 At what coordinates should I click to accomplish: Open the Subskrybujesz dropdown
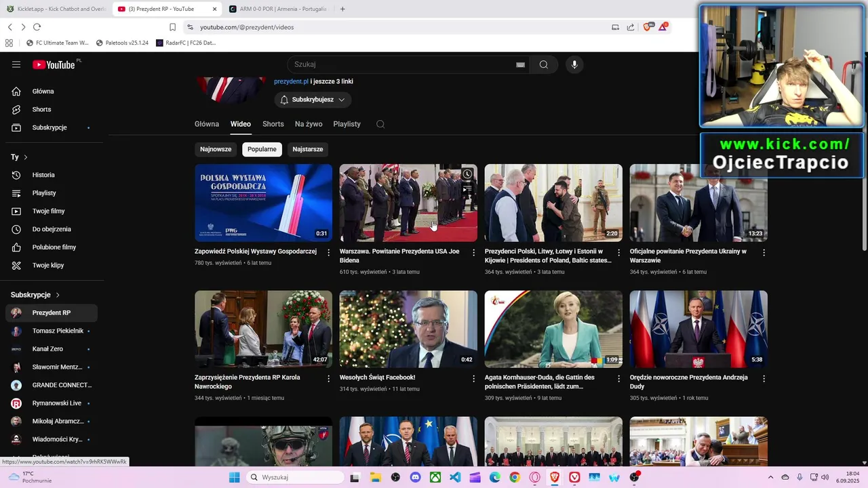click(x=313, y=100)
